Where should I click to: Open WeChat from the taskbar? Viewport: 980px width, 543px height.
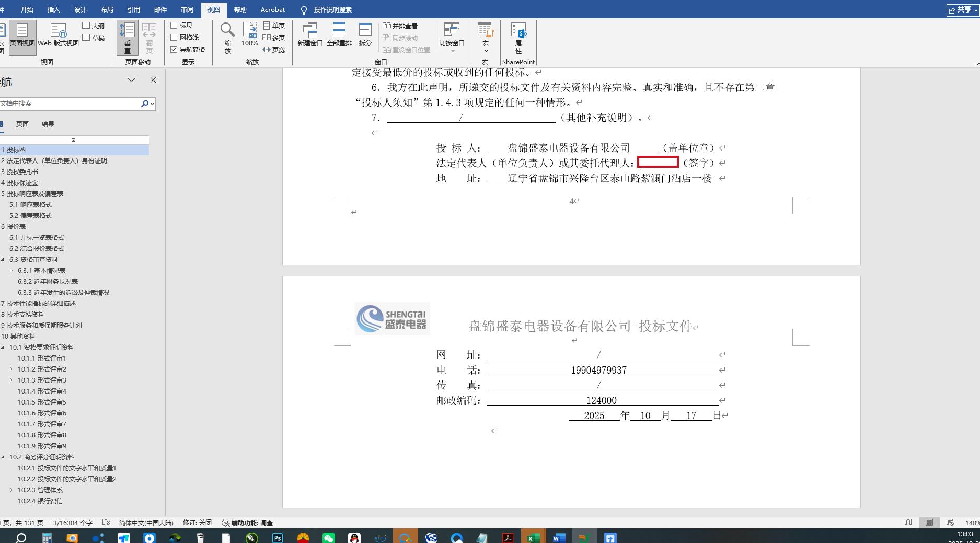click(329, 537)
